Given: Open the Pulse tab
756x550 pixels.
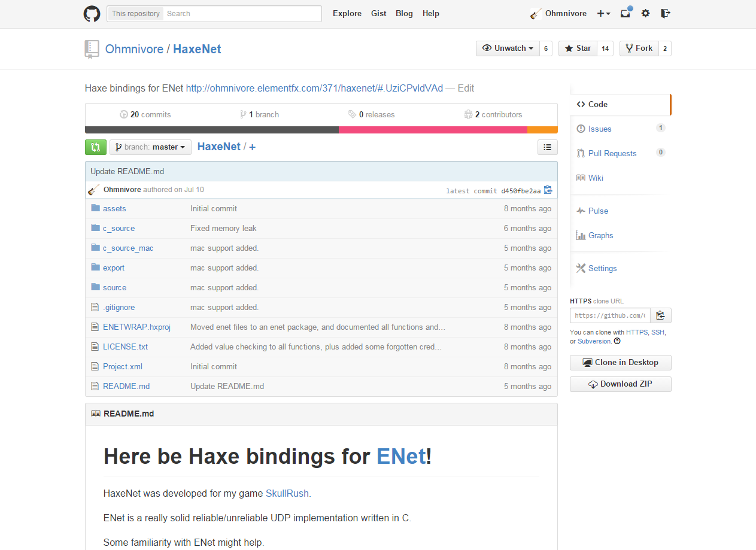Looking at the screenshot, I should pos(621,211).
